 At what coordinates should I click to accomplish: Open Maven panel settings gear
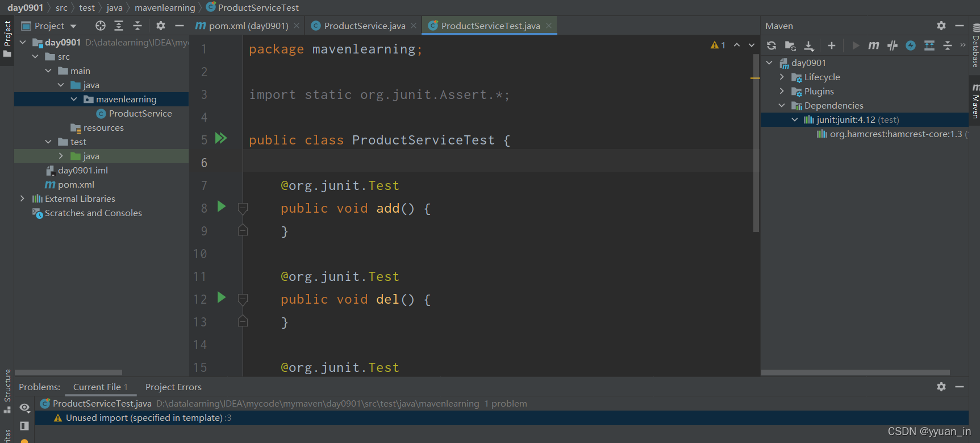click(x=941, y=26)
